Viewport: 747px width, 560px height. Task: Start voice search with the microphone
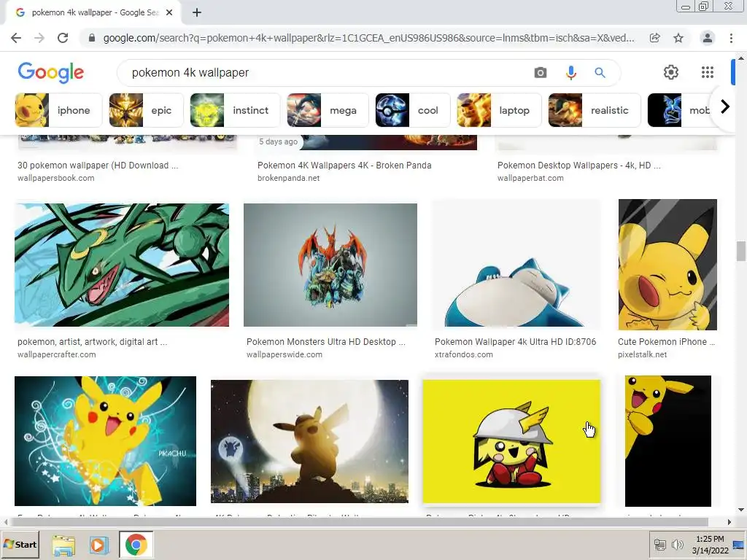tap(570, 72)
